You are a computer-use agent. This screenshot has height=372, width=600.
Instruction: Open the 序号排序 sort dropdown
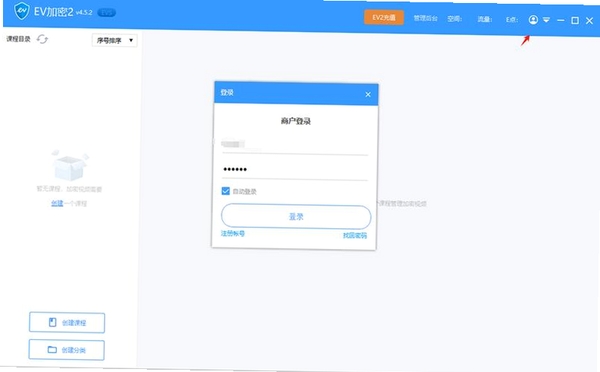[x=114, y=40]
